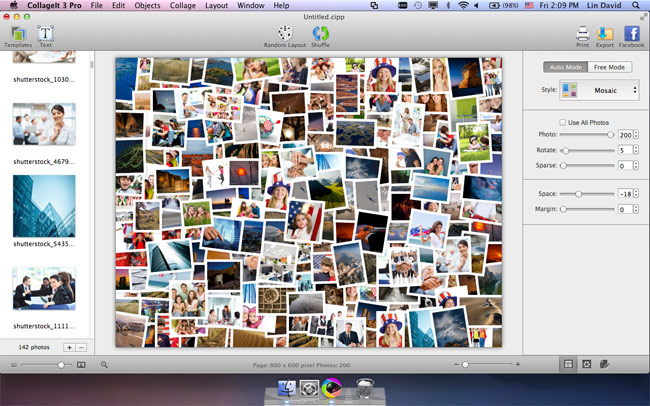
Task: Add photos with the plus button
Action: click(69, 347)
